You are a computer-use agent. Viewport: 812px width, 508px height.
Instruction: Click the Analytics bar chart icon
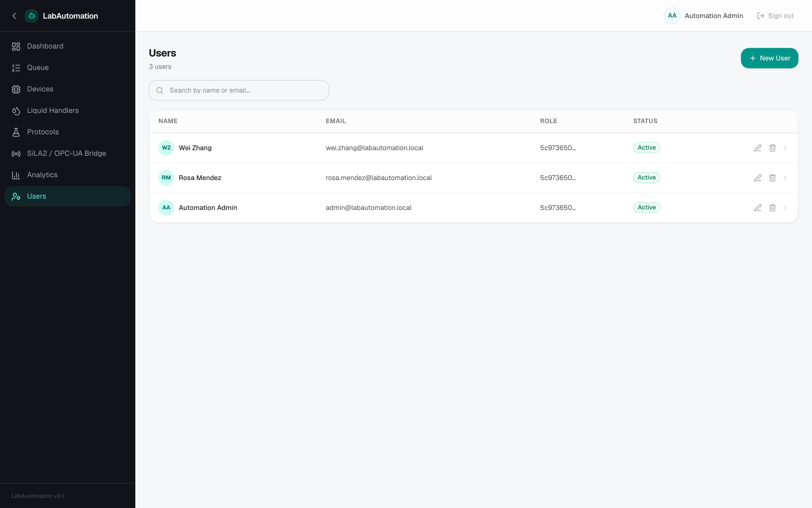coord(16,175)
